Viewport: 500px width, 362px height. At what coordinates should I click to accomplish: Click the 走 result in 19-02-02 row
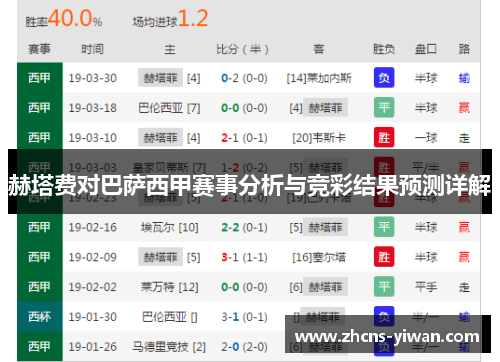point(464,287)
